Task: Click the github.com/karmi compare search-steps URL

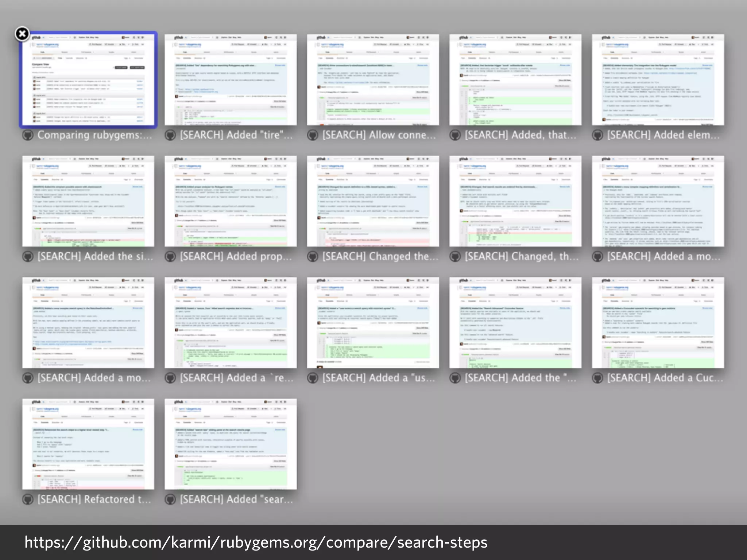Action: pyautogui.click(x=256, y=542)
